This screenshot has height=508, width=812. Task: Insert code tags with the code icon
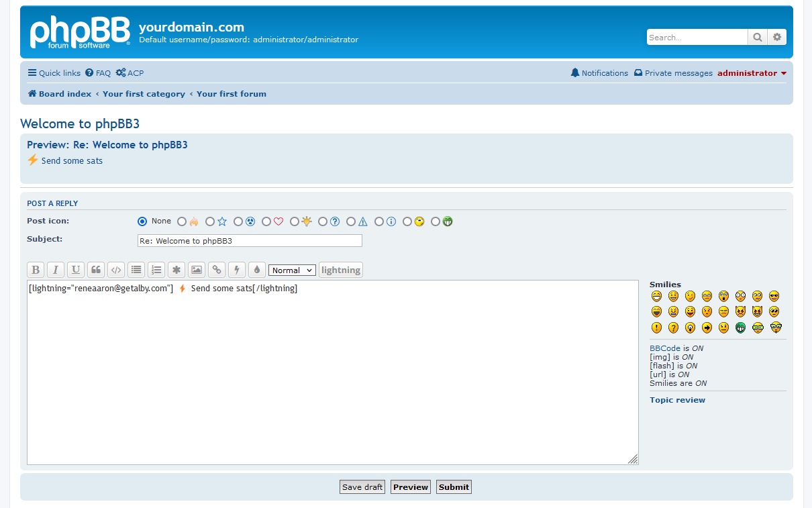tap(116, 270)
